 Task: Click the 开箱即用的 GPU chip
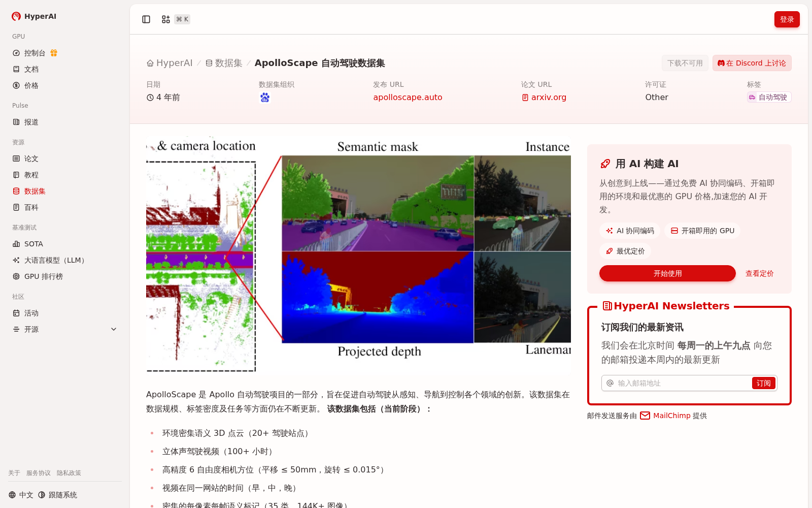pos(702,231)
